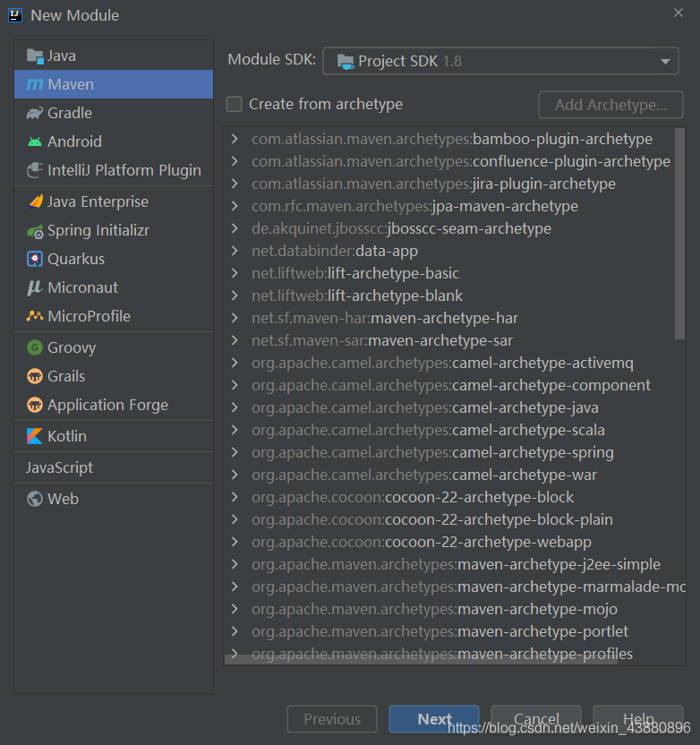Select cocoon-22-archetype-webapp row

(x=455, y=542)
